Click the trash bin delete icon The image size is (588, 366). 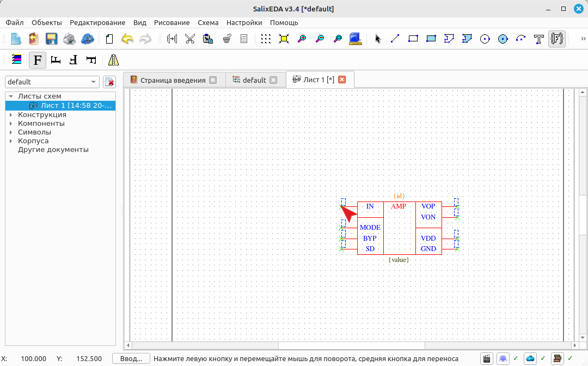[226, 39]
